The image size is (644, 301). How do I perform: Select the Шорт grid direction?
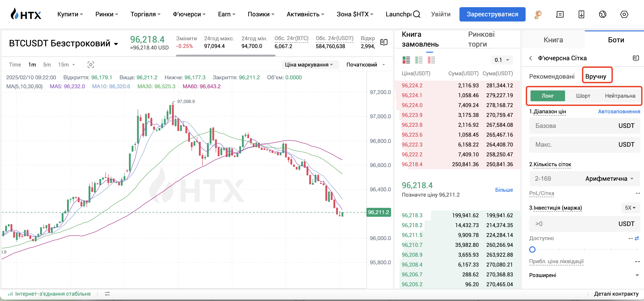[x=583, y=96]
